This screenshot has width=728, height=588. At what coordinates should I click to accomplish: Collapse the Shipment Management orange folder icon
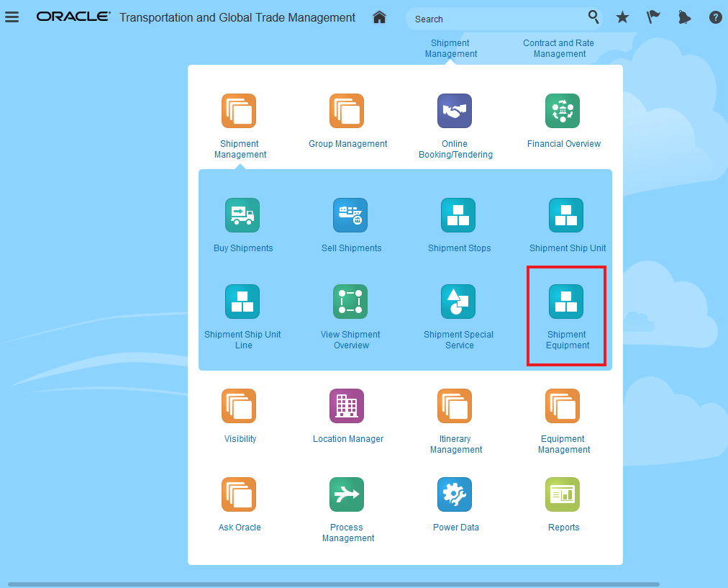coord(239,111)
